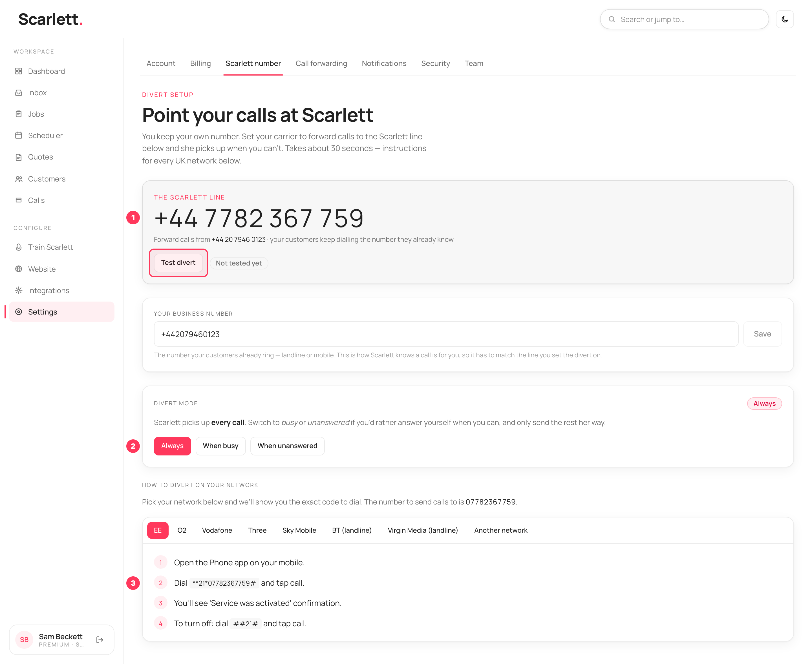Select the Always divert mode

(x=172, y=446)
